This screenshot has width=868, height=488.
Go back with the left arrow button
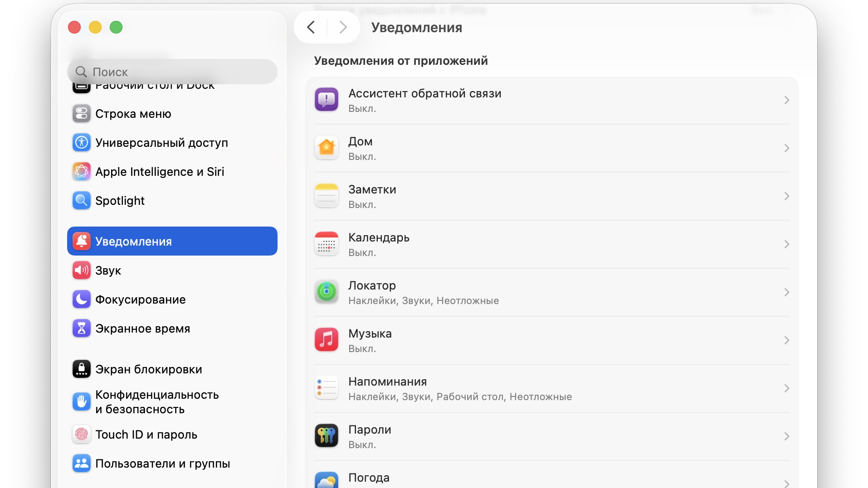click(x=311, y=27)
